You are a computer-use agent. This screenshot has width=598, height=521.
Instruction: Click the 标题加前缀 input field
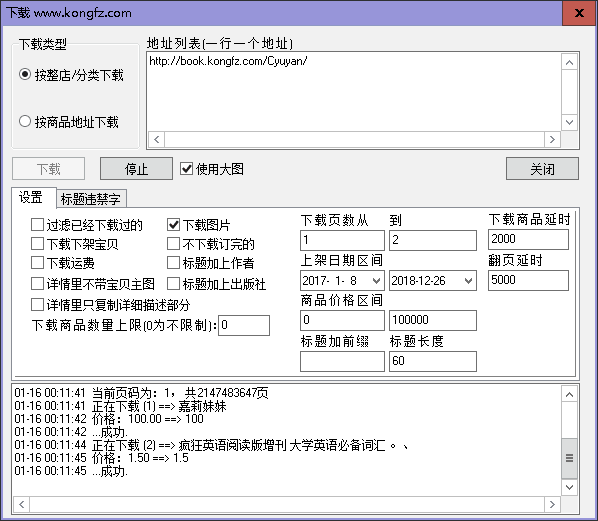coord(342,361)
